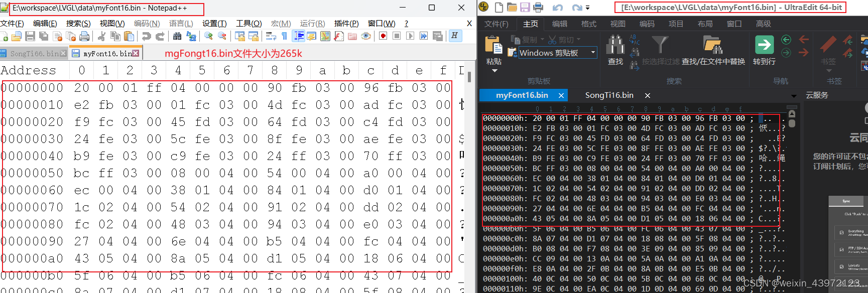Screen dimensions: 868x293
Task: Click Notepad++ vertical scrollbar thumb
Action: click(469, 77)
